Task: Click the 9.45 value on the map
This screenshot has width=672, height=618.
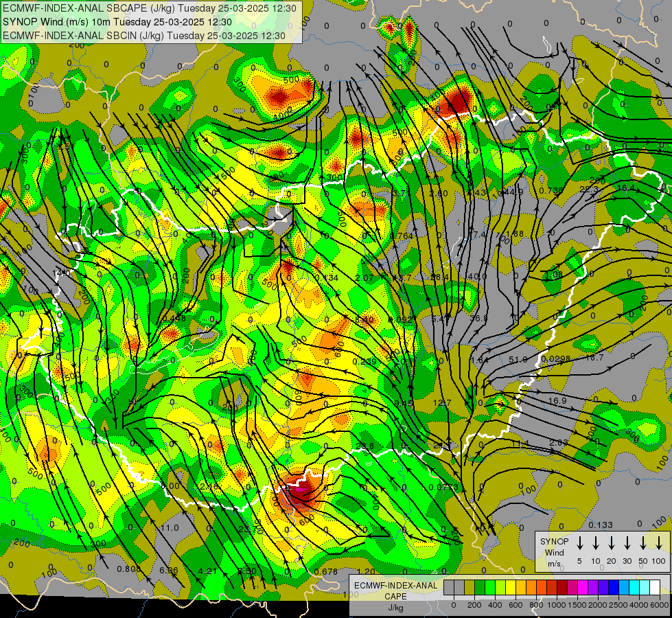Action: pyautogui.click(x=404, y=403)
